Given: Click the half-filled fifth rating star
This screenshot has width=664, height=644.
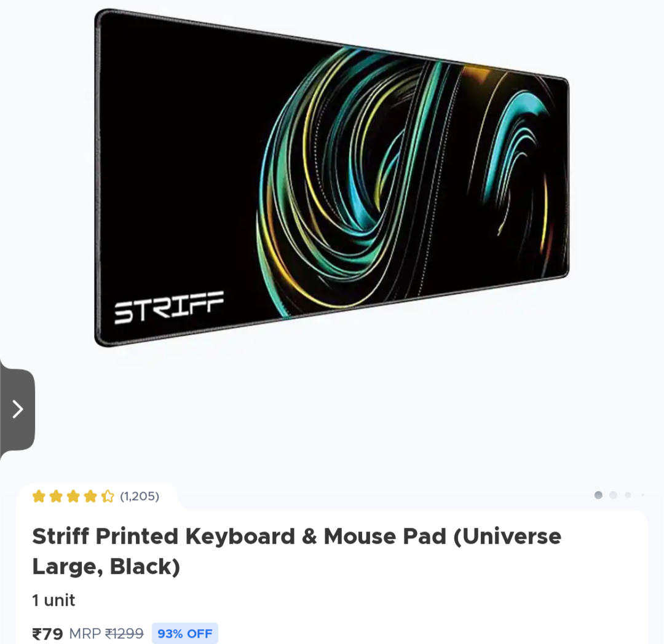Looking at the screenshot, I should click(108, 496).
